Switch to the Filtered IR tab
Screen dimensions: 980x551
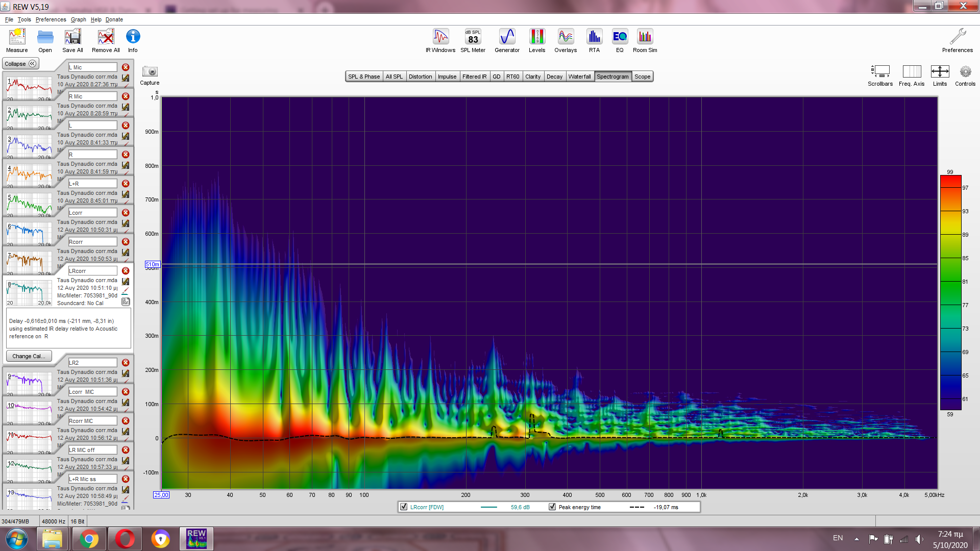[x=474, y=77]
